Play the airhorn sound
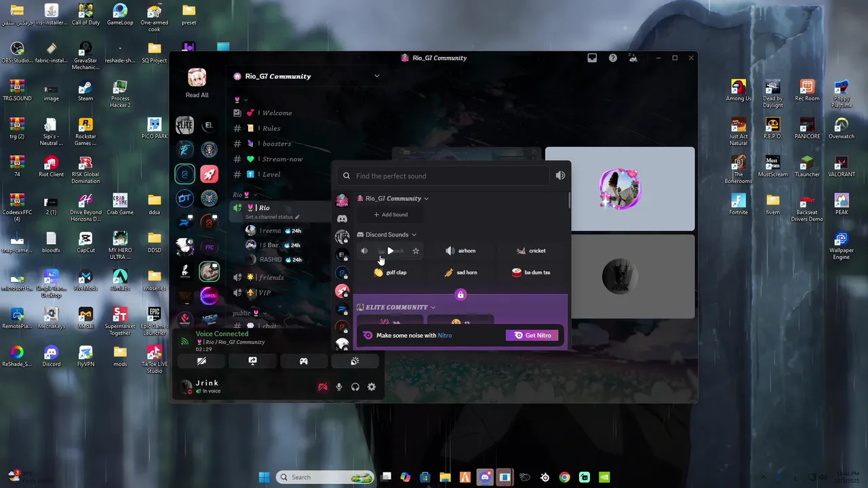Screen dimensions: 868x488 click(460, 251)
